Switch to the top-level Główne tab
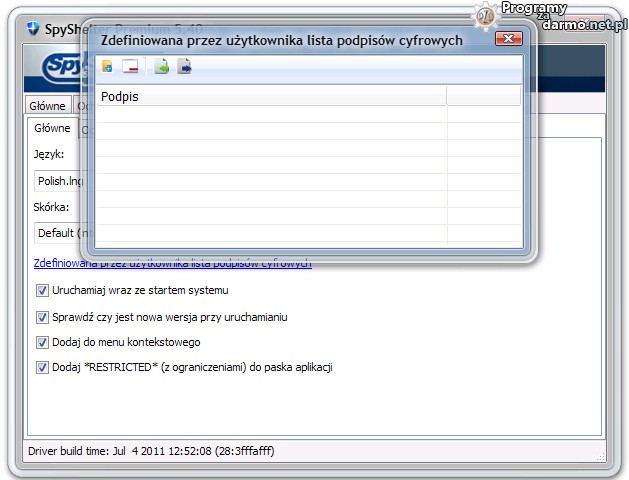Screen dimensions: 629x480 pyautogui.click(x=47, y=106)
